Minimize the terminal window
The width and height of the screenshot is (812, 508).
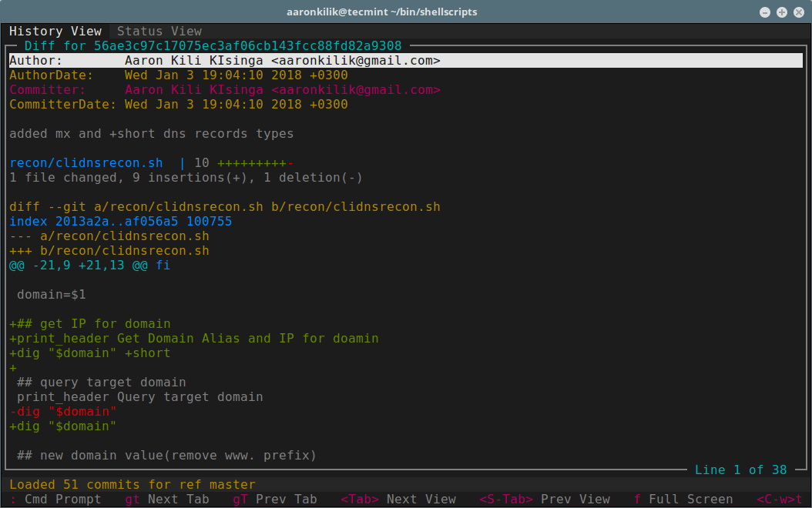764,12
